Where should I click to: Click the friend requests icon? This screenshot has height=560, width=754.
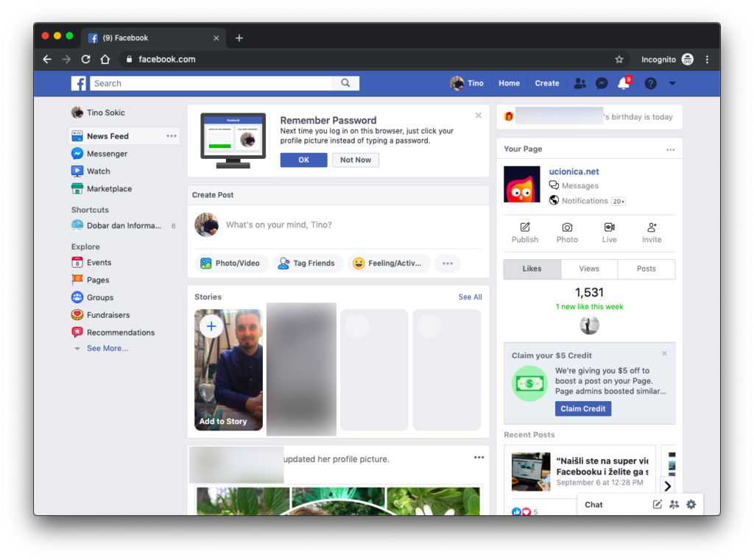580,84
